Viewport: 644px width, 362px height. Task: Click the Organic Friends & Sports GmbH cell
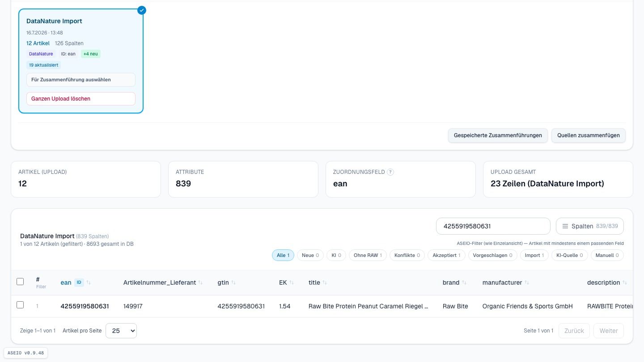pyautogui.click(x=528, y=306)
